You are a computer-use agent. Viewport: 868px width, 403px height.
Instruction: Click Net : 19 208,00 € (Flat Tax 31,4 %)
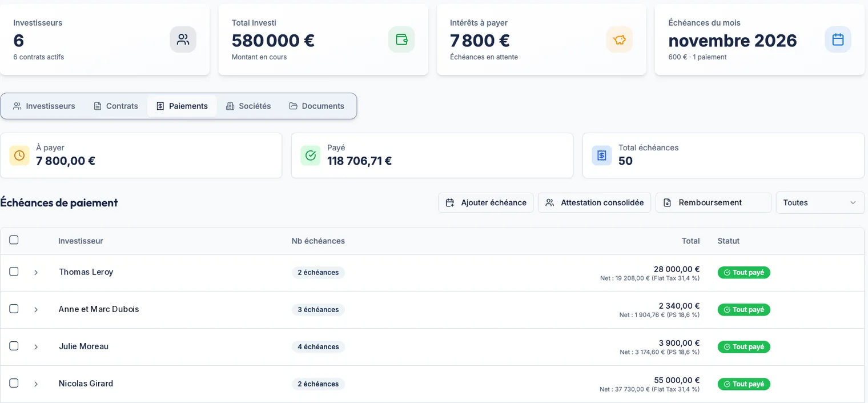click(x=650, y=278)
